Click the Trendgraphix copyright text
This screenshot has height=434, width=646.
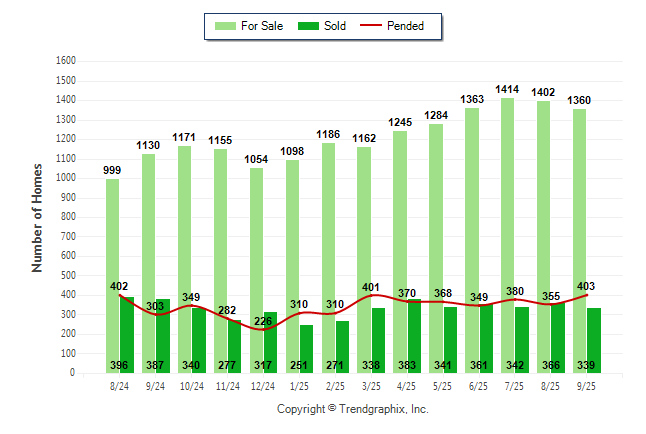click(x=352, y=409)
